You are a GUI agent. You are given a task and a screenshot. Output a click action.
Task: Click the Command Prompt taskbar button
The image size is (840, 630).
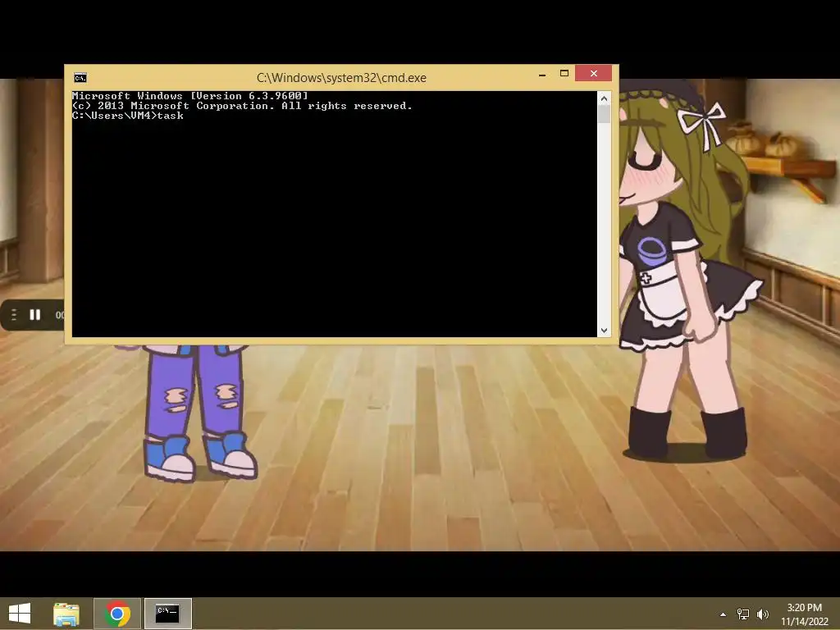point(167,614)
